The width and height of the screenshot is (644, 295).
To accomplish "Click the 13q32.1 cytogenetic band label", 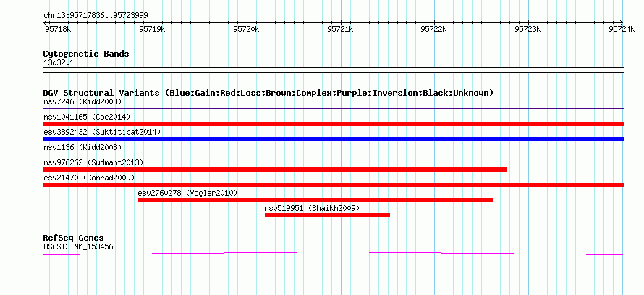I will click(59, 63).
